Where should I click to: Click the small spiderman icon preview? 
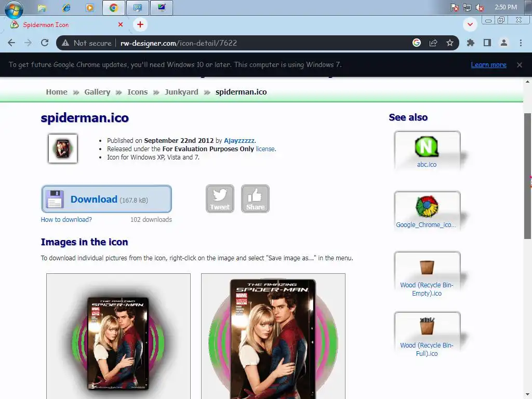pyautogui.click(x=63, y=149)
